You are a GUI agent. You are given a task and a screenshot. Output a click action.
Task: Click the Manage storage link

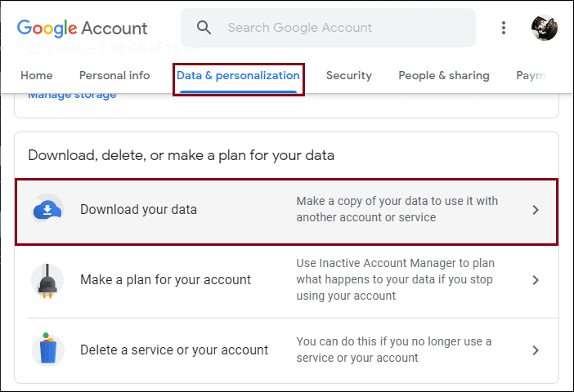[72, 96]
